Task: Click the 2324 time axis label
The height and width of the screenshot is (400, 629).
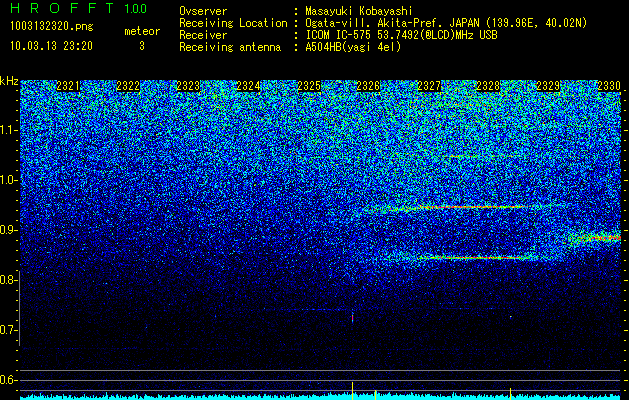Action: tap(248, 86)
